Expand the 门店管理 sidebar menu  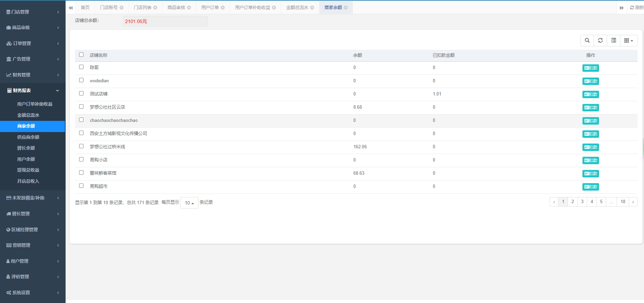tap(32, 12)
